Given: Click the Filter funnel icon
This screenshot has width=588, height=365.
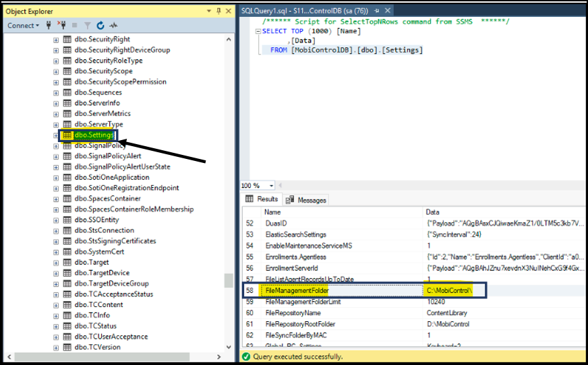Looking at the screenshot, I should click(x=88, y=26).
